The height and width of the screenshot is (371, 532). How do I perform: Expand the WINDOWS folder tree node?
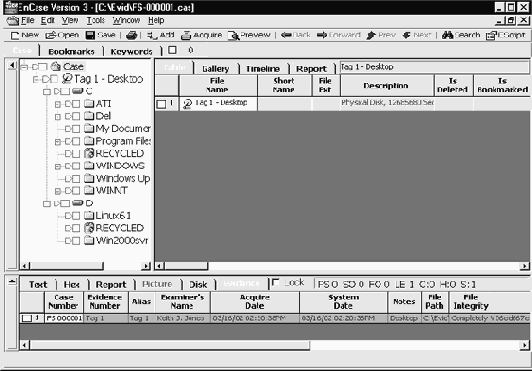click(58, 166)
